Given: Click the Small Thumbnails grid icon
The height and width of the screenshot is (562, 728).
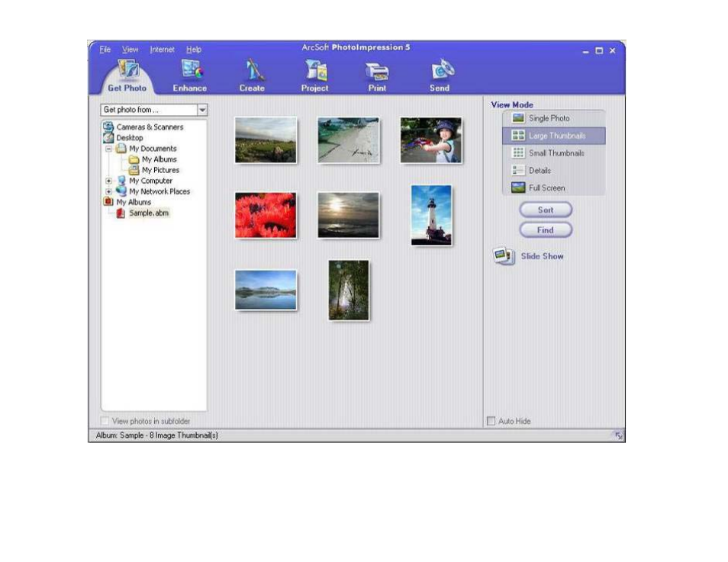Looking at the screenshot, I should tap(518, 153).
